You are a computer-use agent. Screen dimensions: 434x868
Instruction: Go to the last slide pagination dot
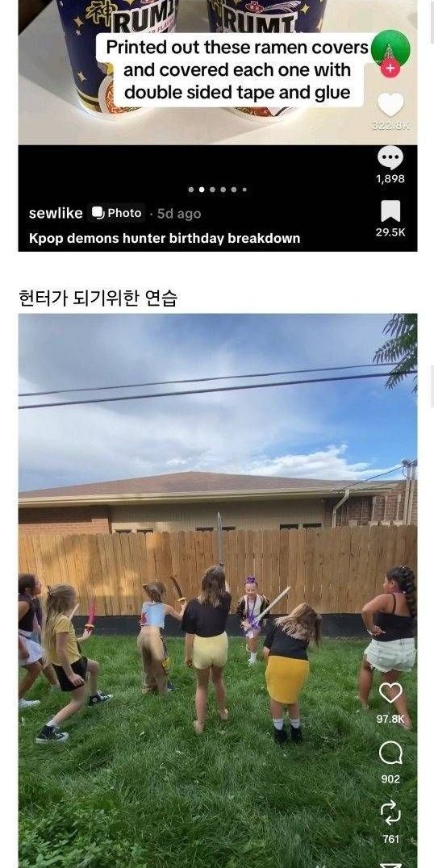coord(244,190)
